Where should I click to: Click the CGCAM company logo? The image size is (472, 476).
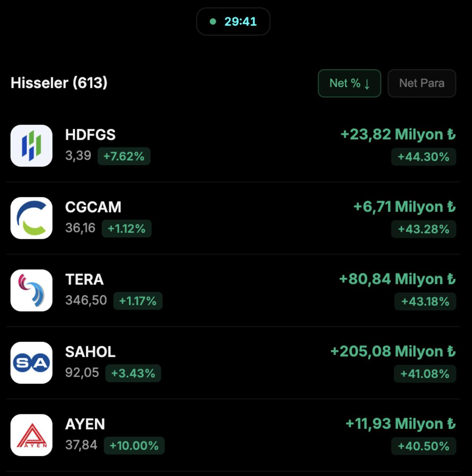pos(31,218)
